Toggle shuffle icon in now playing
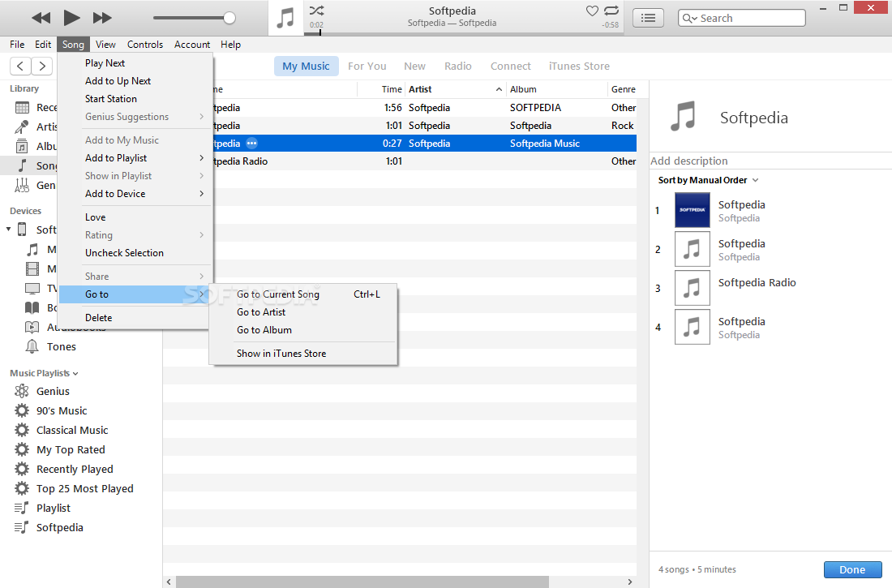The height and width of the screenshot is (588, 892). [x=316, y=11]
